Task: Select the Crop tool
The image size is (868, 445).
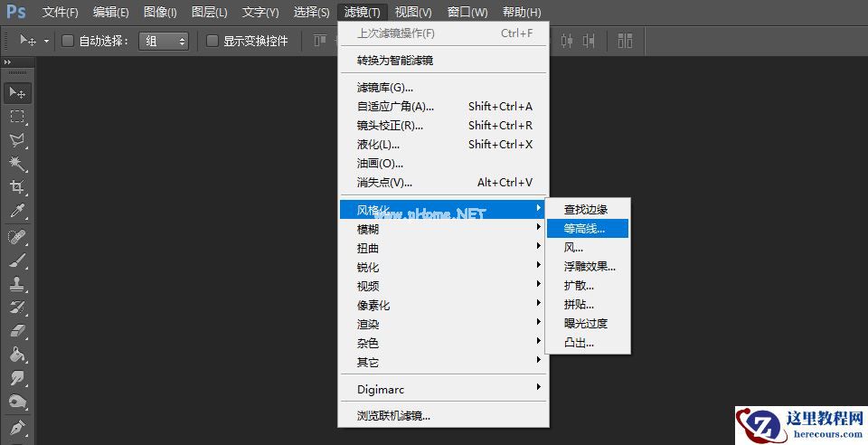Action: [17, 187]
